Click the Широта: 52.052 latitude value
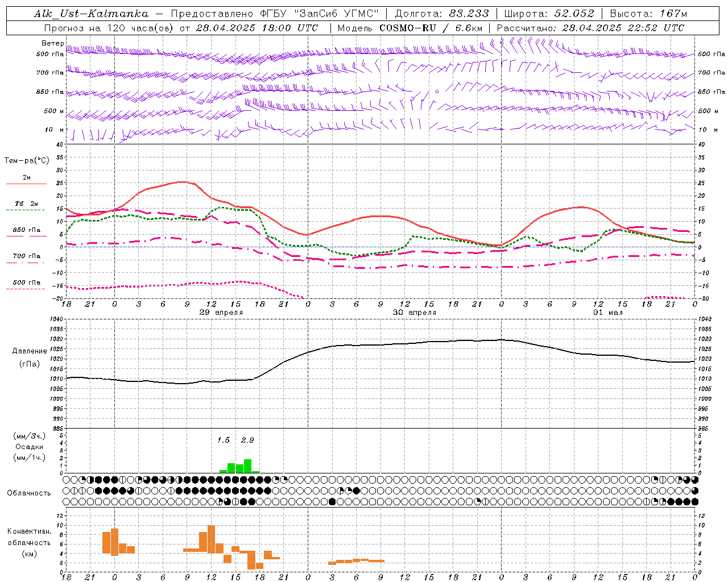728x582 pixels. 549,14
